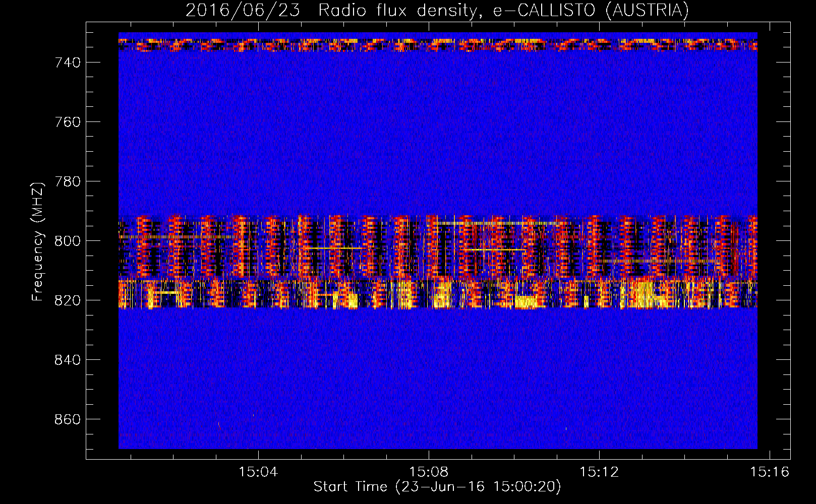Select the 820 frequency tick label
This screenshot has width=816, height=504.
(x=68, y=300)
